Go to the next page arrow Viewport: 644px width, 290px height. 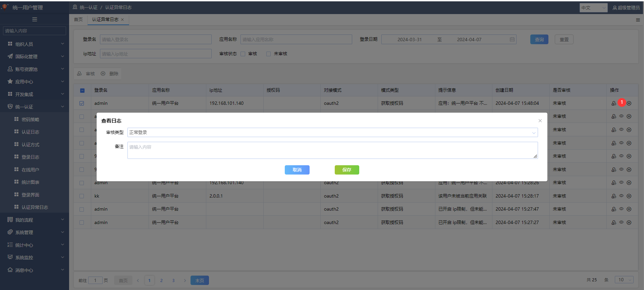[185, 280]
